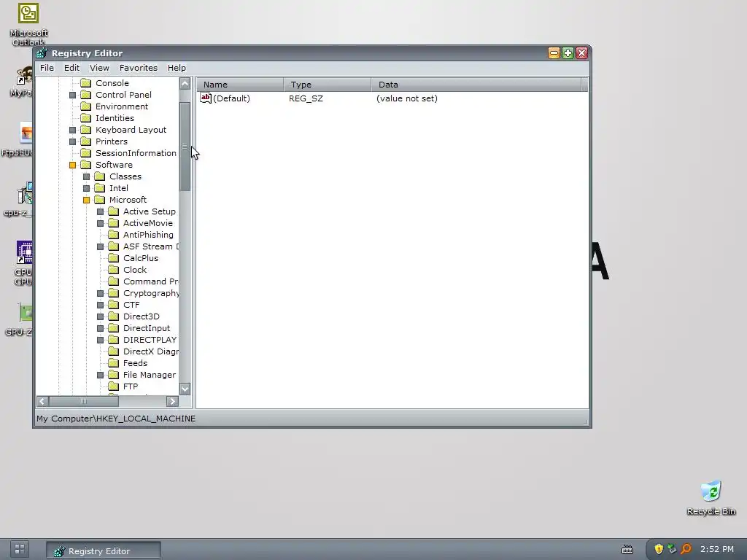Open the Recycle Bin desktop icon

tap(711, 498)
